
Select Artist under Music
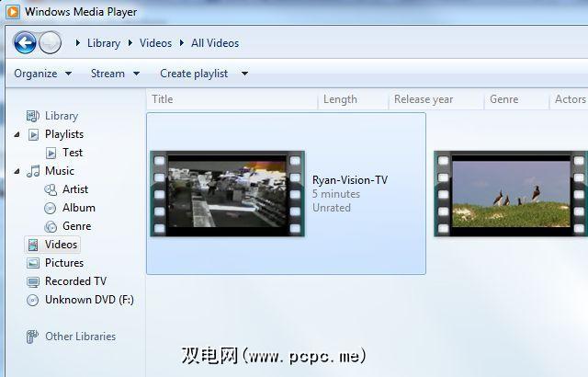(x=75, y=189)
